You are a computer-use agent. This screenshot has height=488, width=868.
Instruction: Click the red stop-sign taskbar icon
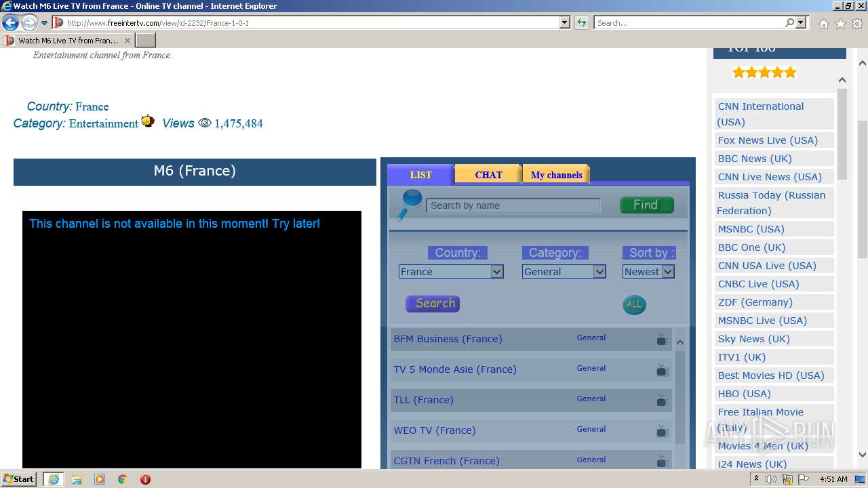click(145, 479)
